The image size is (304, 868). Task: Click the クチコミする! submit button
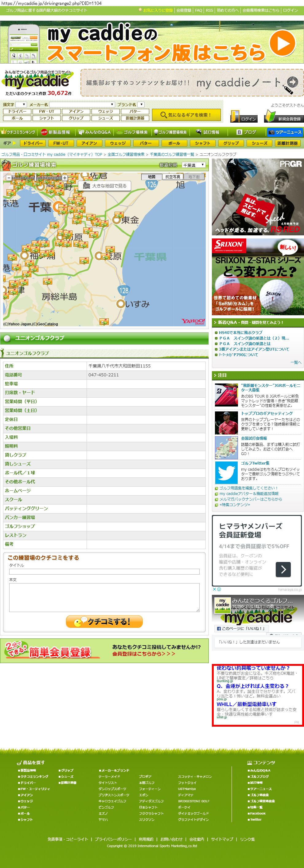pyautogui.click(x=104, y=621)
